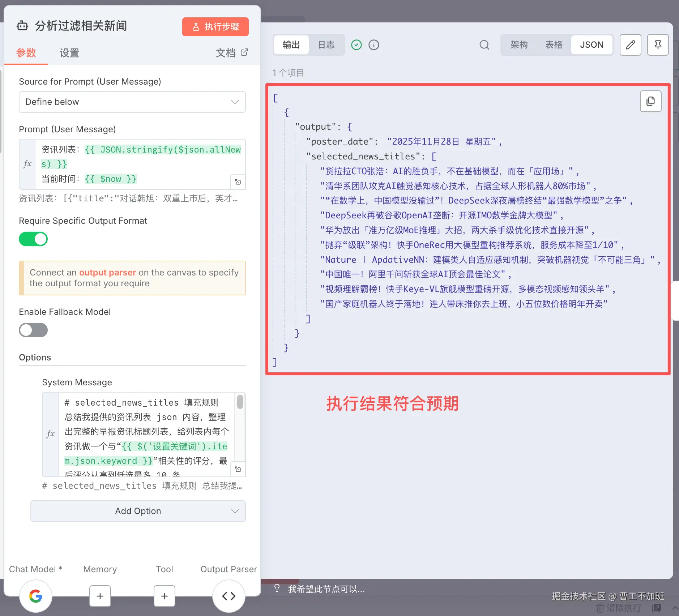Switch output view to 表格
The width and height of the screenshot is (679, 616).
click(554, 45)
